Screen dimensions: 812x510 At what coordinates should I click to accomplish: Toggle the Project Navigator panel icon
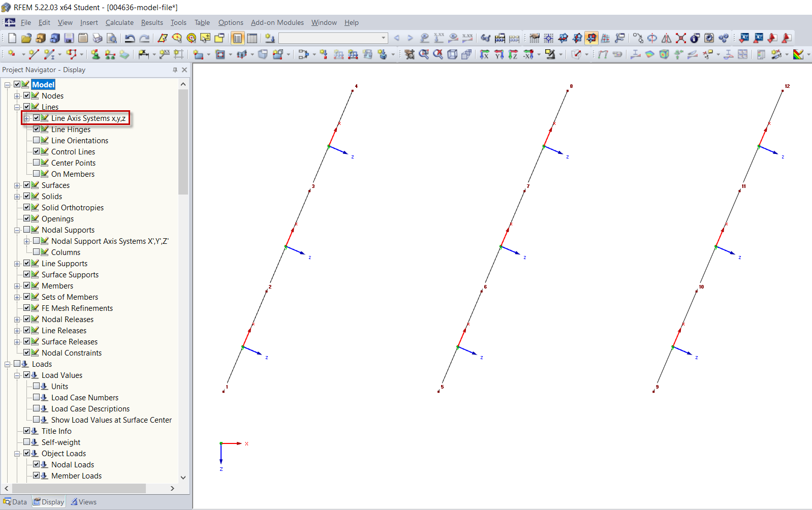[238, 38]
